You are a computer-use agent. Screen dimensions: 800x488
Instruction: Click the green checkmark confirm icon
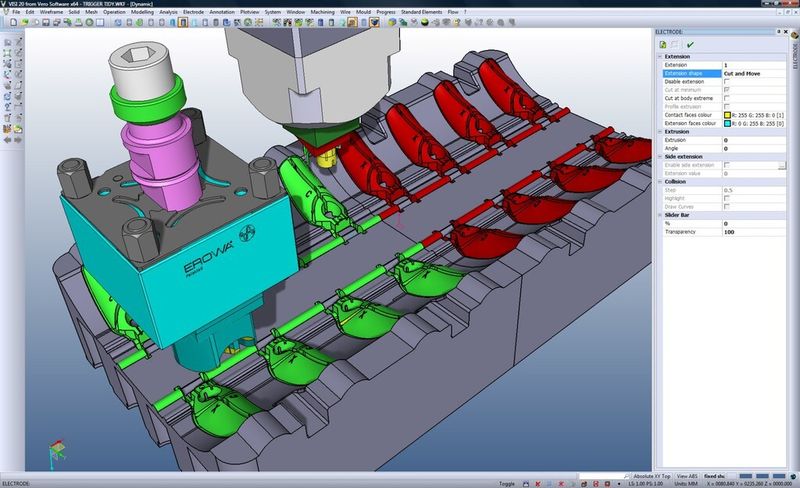point(690,45)
